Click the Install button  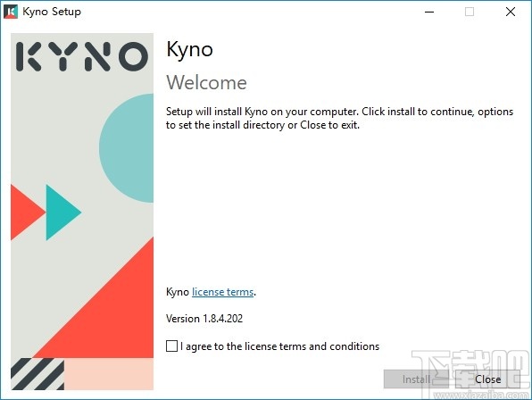pos(416,379)
